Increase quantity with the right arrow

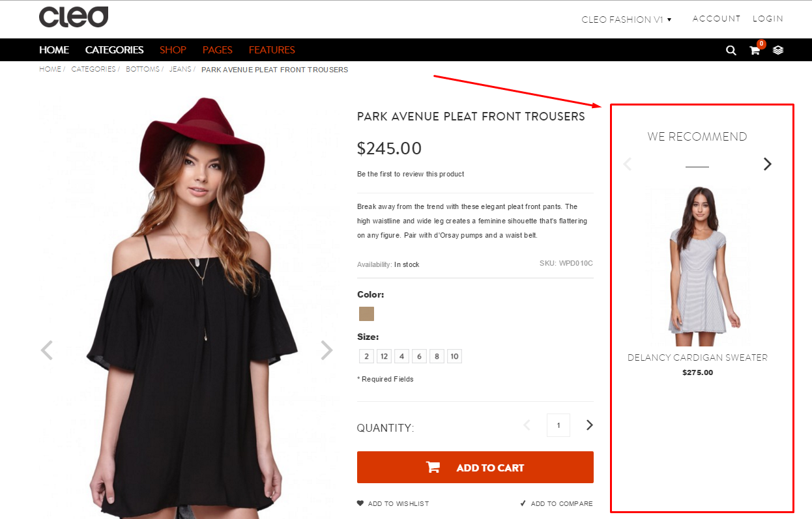tap(590, 425)
